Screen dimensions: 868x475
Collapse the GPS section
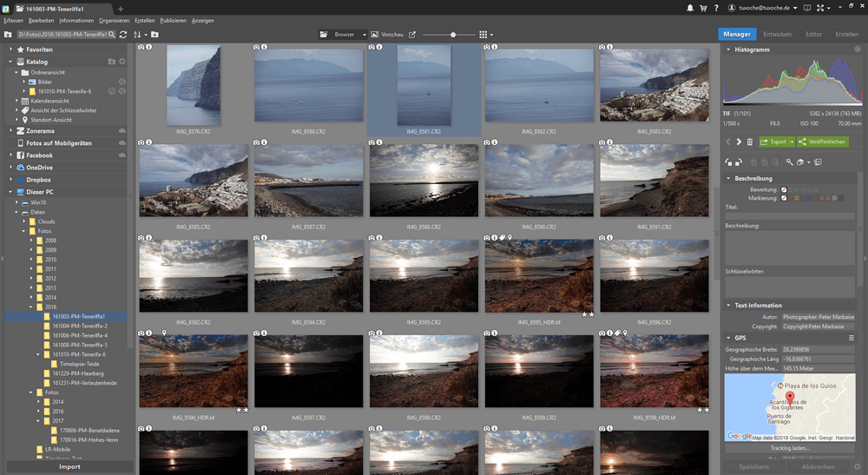[x=728, y=338]
